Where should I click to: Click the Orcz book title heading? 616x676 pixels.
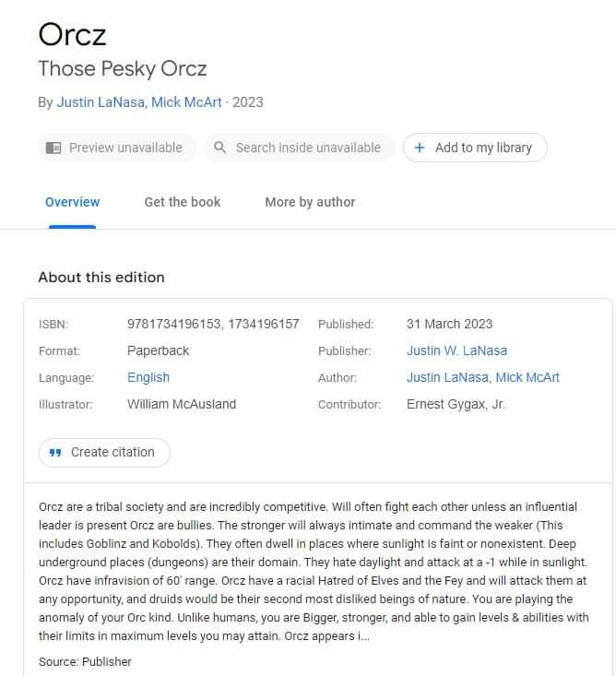tap(72, 35)
